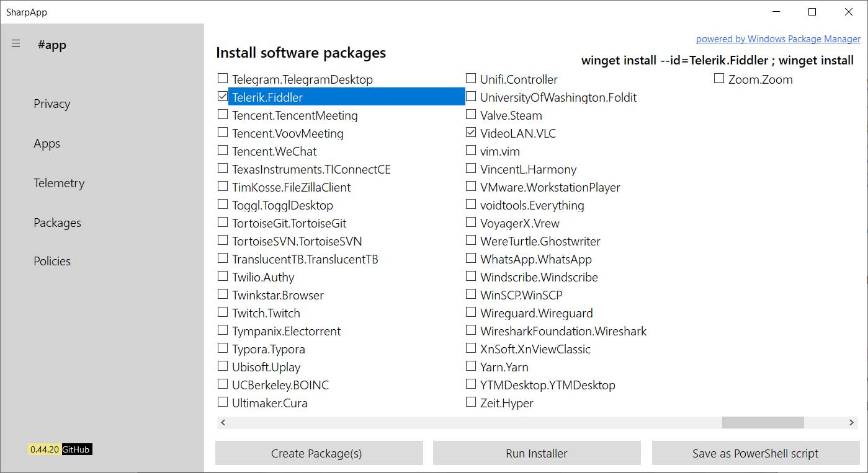Check Tympanix.Electorrent package
Image resolution: width=868 pixels, height=473 pixels.
tap(222, 330)
